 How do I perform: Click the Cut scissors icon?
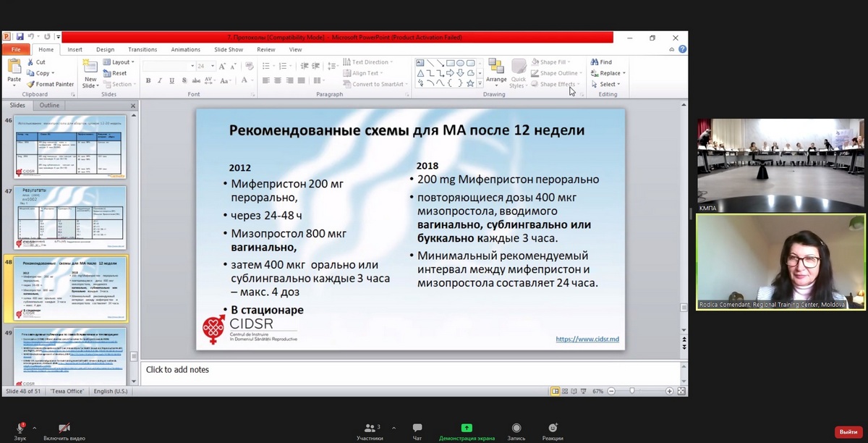click(31, 62)
